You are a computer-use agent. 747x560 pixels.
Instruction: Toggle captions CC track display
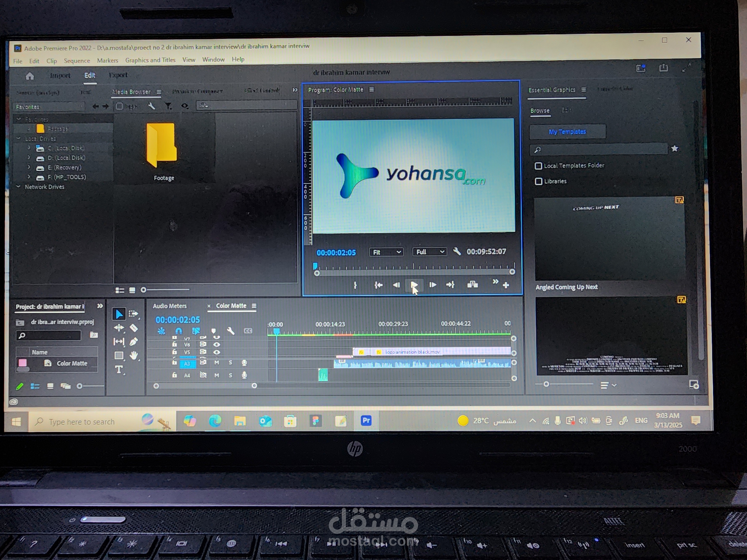[x=248, y=331]
